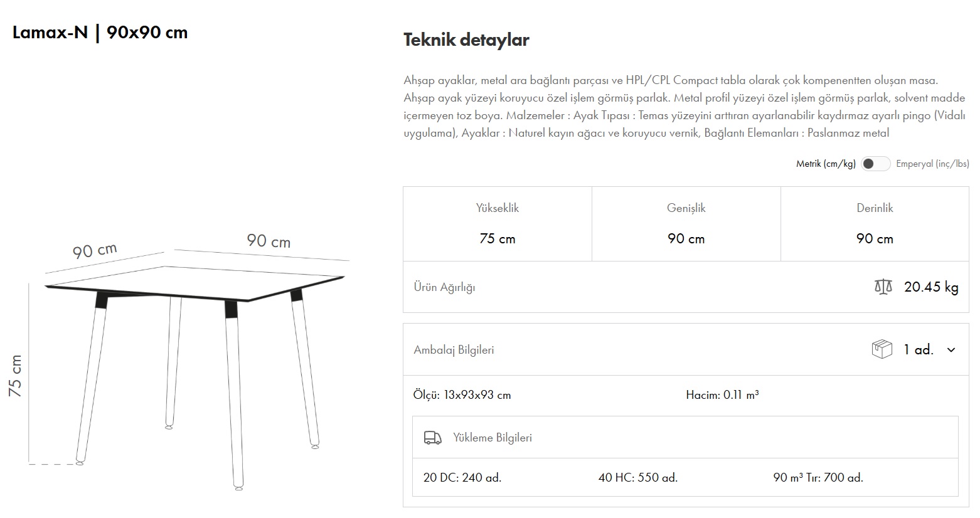Click the weight scale icon
This screenshot has width=980, height=518.
click(883, 287)
